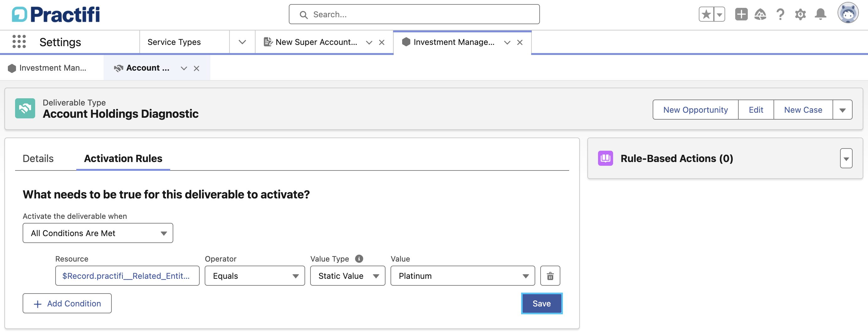This screenshot has width=868, height=335.
Task: Show more record actions dropdown
Action: tap(842, 110)
